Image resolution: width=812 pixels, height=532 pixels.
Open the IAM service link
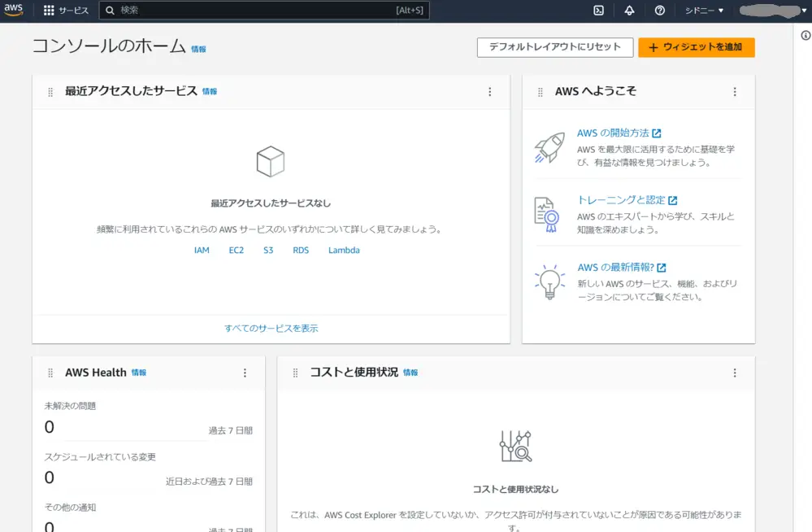[x=202, y=250]
